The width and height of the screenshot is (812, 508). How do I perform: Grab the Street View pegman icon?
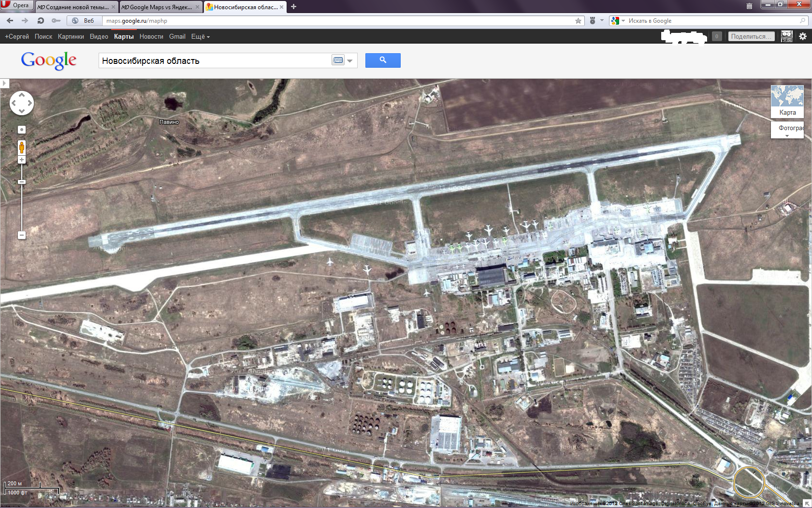(x=22, y=147)
